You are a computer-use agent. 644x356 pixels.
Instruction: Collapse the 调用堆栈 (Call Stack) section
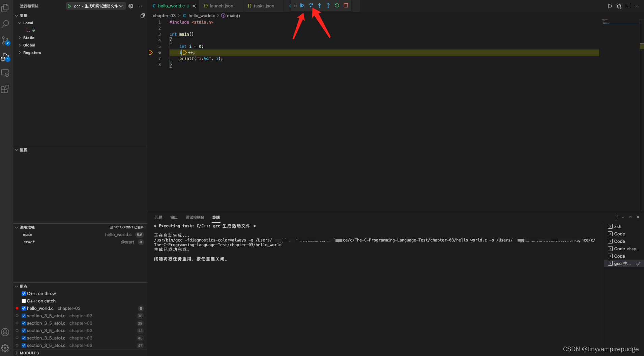17,227
